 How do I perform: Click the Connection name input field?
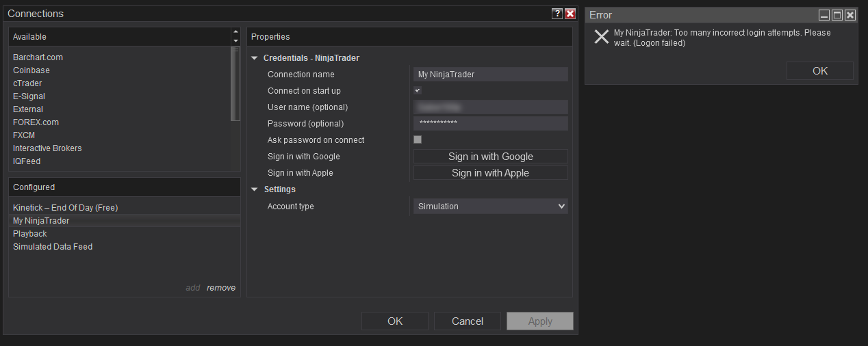[491, 75]
